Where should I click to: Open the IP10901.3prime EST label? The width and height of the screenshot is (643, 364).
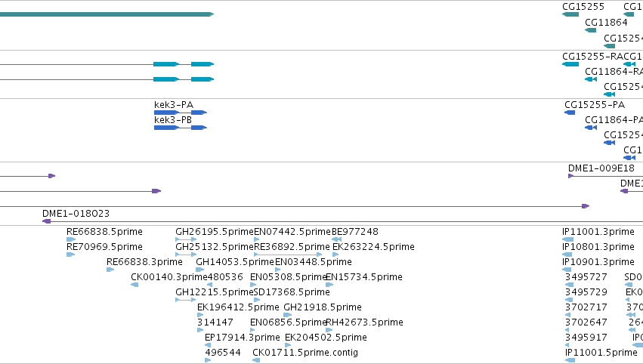[598, 262]
